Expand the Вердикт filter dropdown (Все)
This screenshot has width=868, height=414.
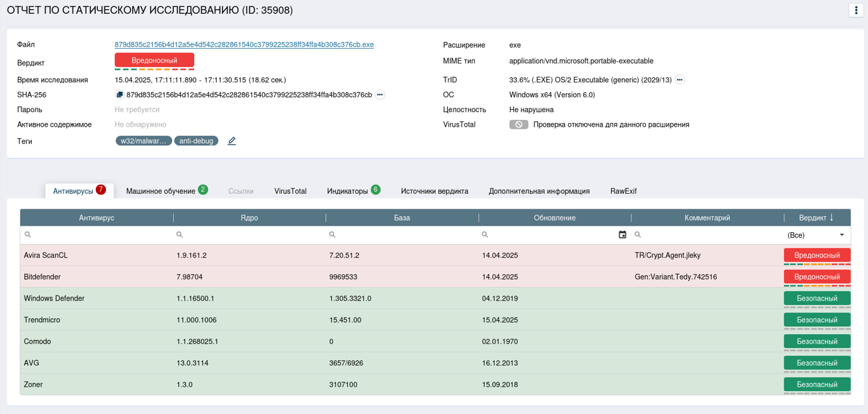[842, 235]
